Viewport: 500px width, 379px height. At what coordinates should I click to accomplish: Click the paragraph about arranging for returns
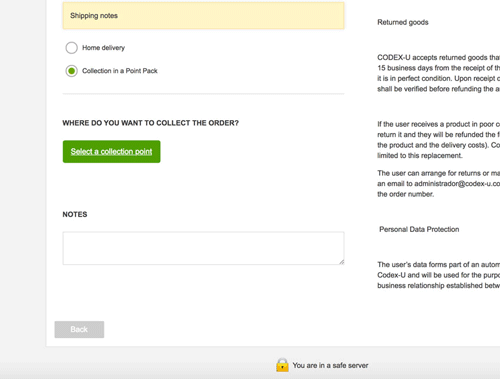[x=439, y=184]
